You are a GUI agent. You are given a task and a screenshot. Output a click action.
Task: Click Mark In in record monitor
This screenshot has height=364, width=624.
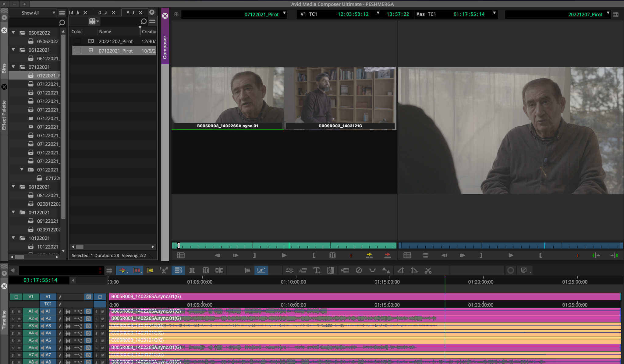(541, 255)
